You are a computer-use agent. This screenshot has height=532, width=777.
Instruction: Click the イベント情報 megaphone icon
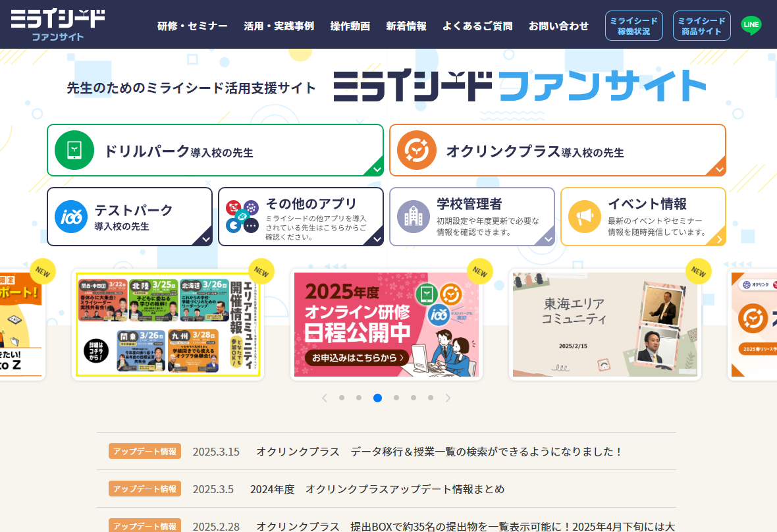click(585, 217)
